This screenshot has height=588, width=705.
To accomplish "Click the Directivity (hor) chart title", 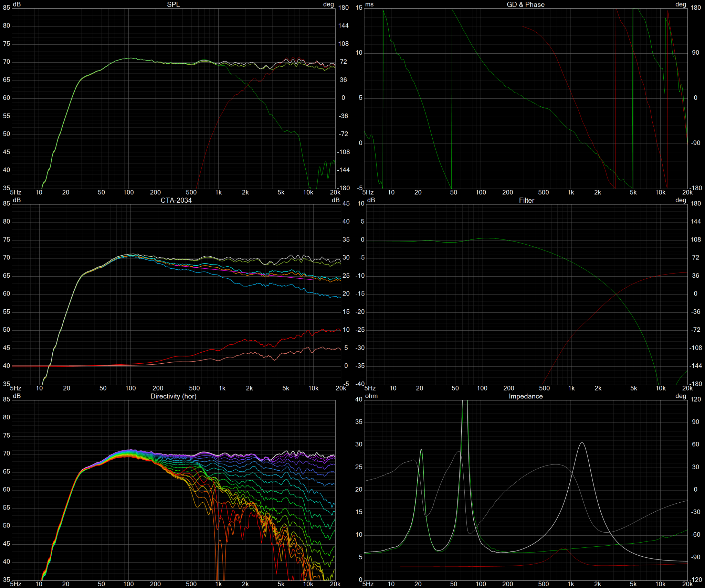I will pos(173,396).
